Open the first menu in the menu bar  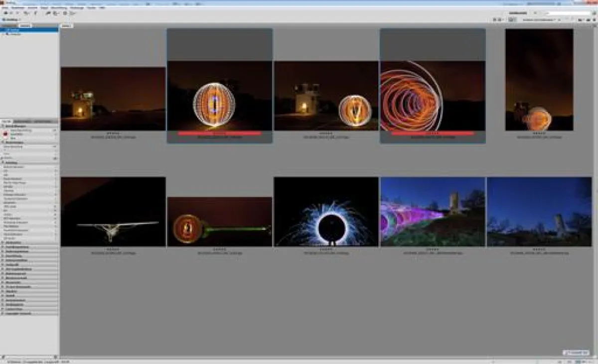point(5,8)
